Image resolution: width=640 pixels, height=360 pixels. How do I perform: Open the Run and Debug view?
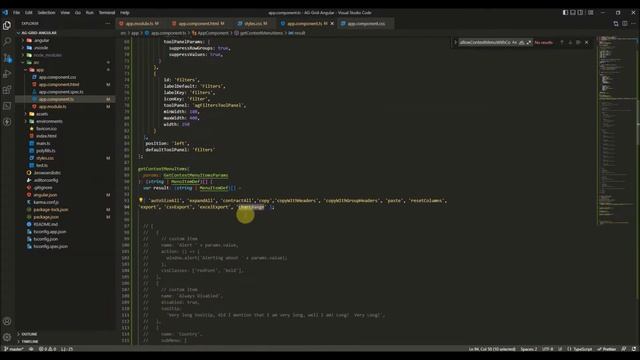pyautogui.click(x=7, y=74)
